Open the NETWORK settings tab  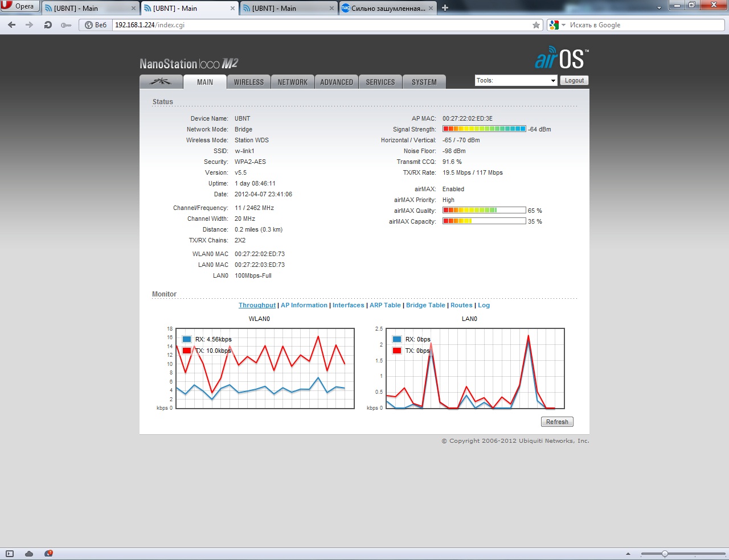click(x=293, y=82)
